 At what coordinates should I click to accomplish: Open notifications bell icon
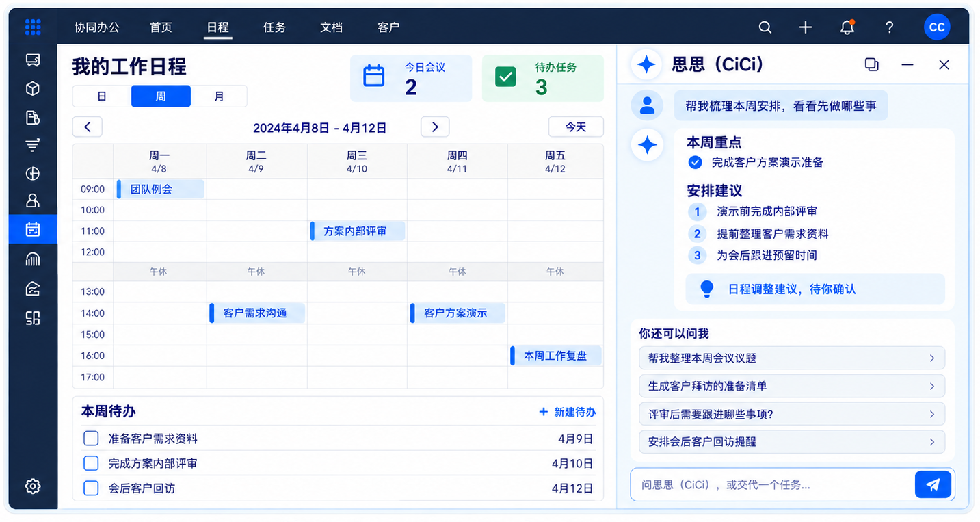point(847,27)
